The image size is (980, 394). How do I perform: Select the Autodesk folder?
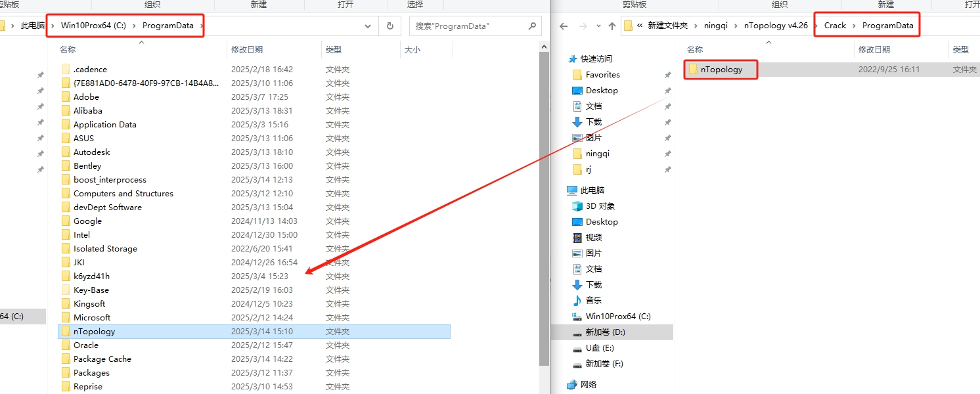coord(91,152)
